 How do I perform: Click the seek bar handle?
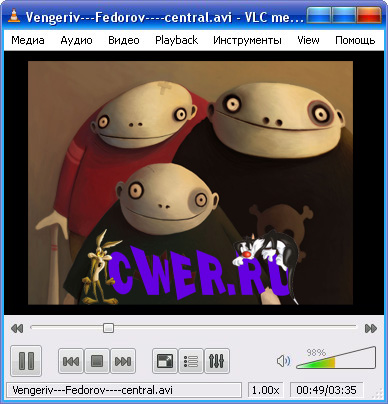108,328
